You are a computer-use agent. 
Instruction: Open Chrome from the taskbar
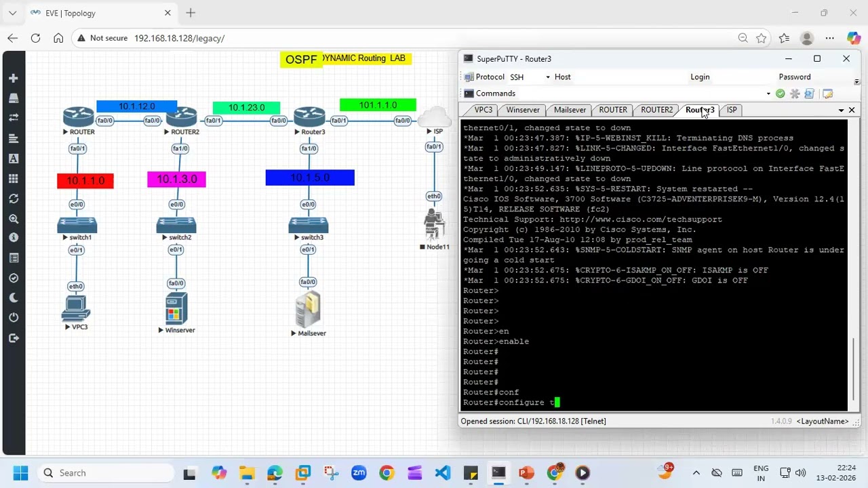[x=386, y=473]
